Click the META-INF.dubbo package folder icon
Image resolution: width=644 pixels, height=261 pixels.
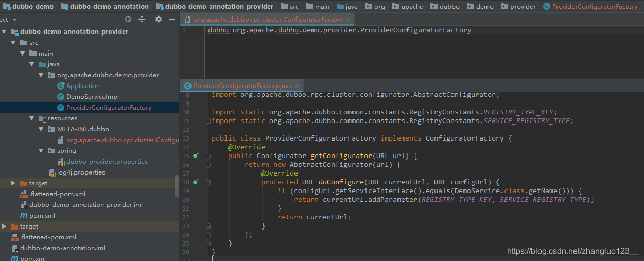[x=51, y=129]
